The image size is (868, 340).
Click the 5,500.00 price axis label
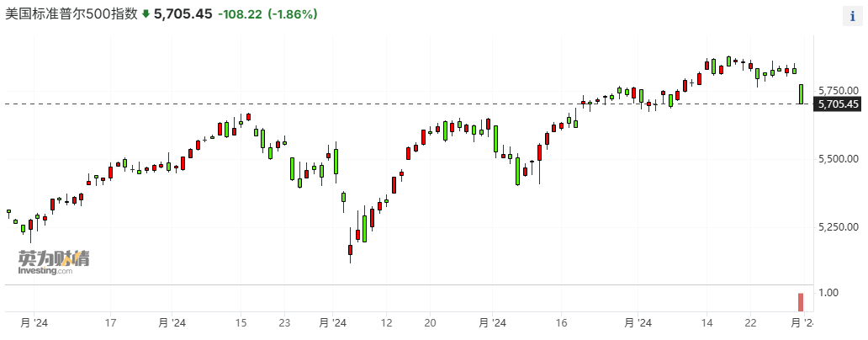[837, 158]
